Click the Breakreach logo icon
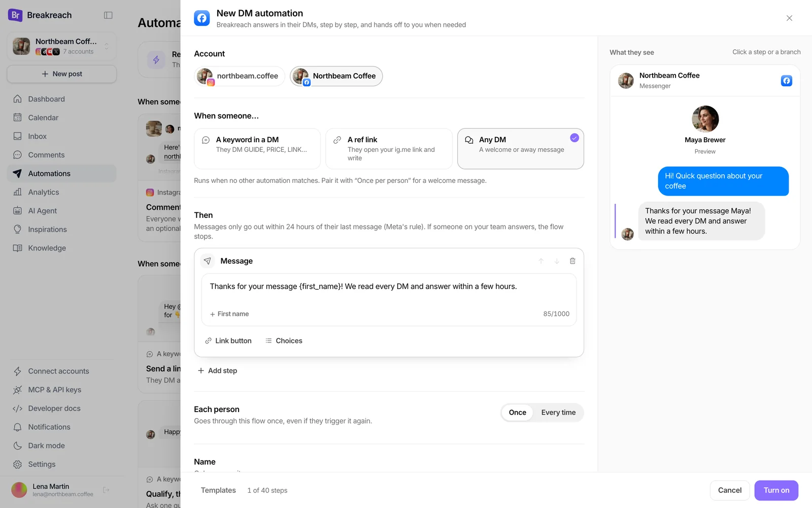 click(x=15, y=15)
